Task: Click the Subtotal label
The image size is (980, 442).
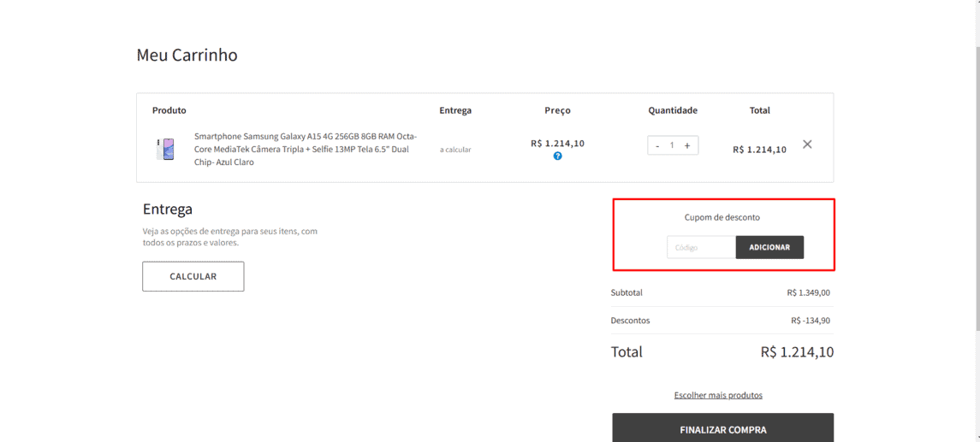Action: click(x=627, y=292)
